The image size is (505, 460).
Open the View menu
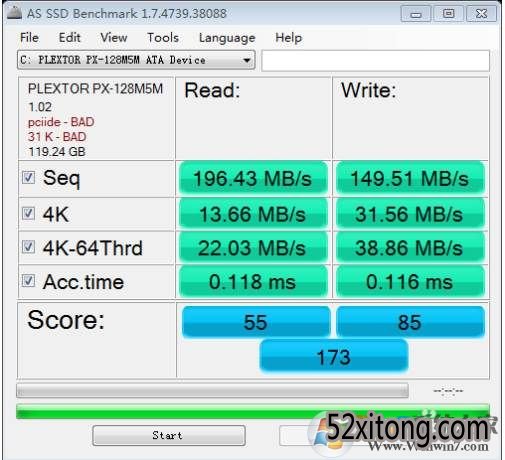(114, 37)
